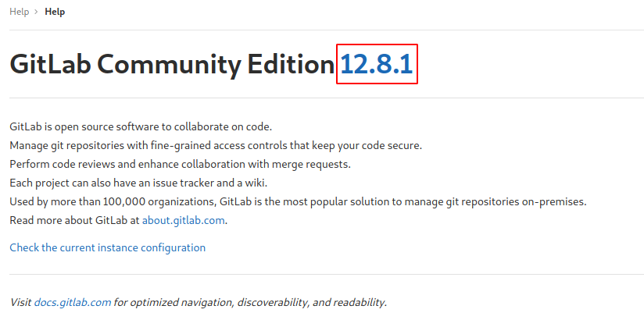This screenshot has width=644, height=320.
Task: Check the current instance configuration link
Action: pyautogui.click(x=108, y=247)
